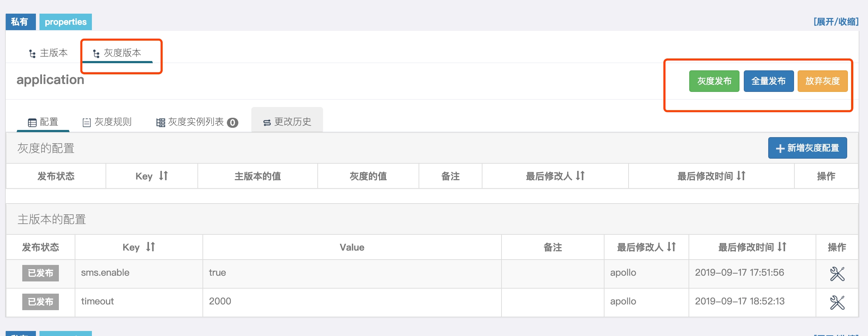Add config via 新增灰度配置 button

pyautogui.click(x=808, y=148)
